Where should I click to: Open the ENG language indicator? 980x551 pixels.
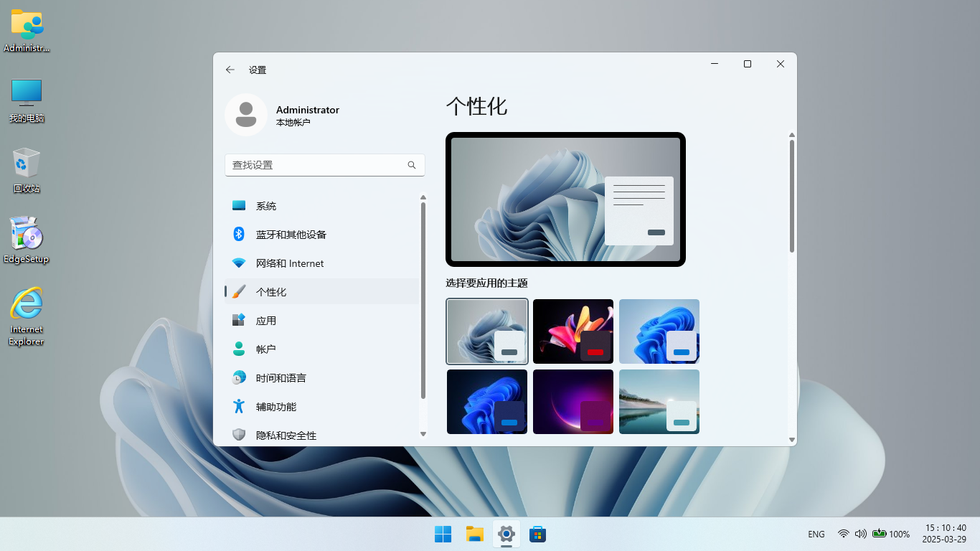coord(816,534)
